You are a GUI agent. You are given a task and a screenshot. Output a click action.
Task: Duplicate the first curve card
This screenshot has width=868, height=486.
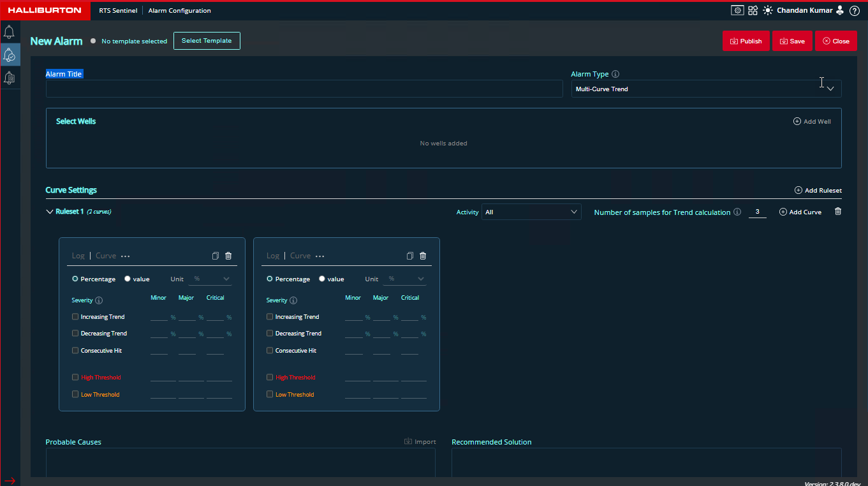[x=216, y=256]
